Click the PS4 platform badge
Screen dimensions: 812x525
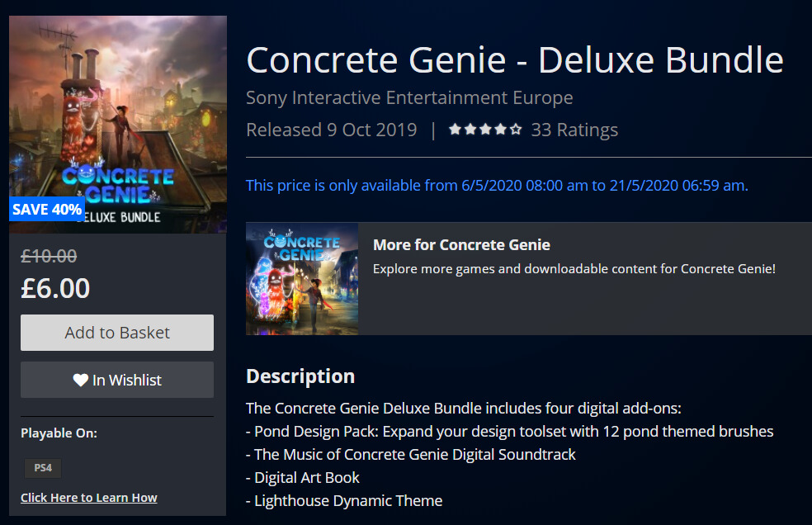click(x=42, y=468)
